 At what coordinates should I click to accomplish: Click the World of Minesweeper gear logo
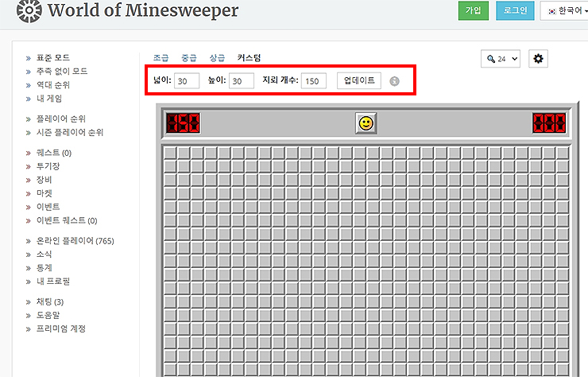tap(29, 10)
